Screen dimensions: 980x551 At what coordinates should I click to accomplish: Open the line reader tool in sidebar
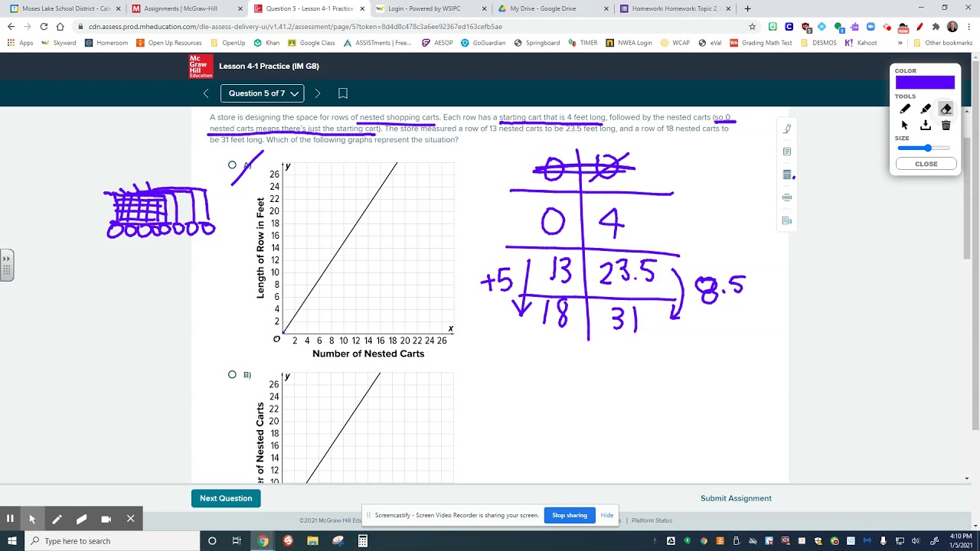coord(787,197)
